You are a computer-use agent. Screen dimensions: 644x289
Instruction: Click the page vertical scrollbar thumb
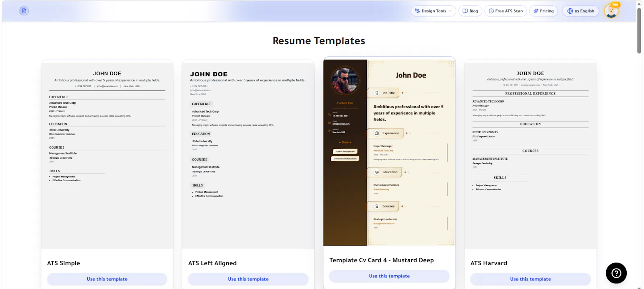[639, 30]
